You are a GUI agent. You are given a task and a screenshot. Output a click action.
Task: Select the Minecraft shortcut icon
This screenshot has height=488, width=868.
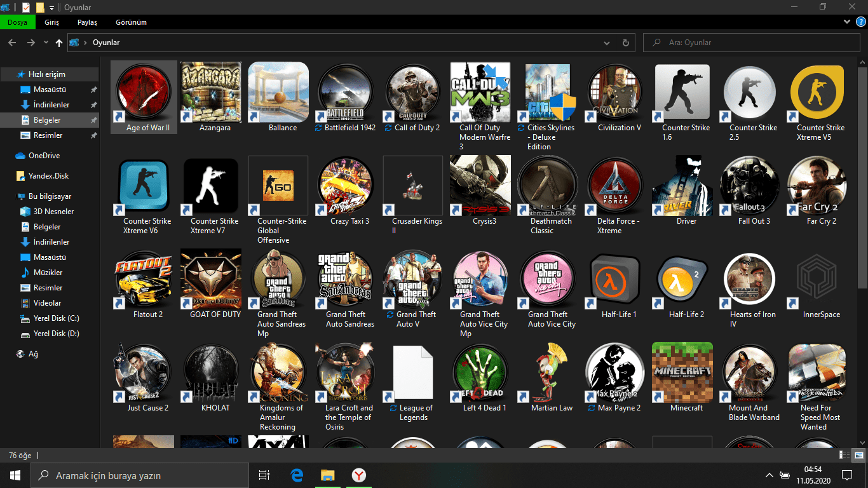682,372
